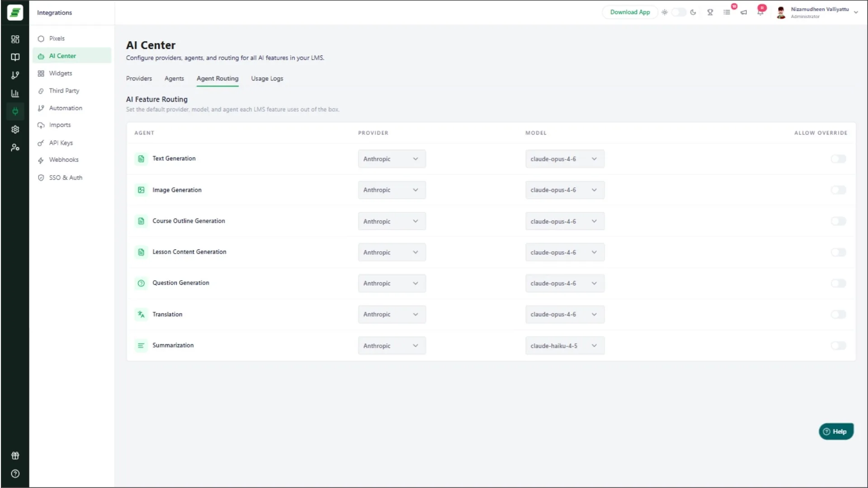Open the API Keys sidebar link
The image size is (868, 488).
tap(71, 143)
